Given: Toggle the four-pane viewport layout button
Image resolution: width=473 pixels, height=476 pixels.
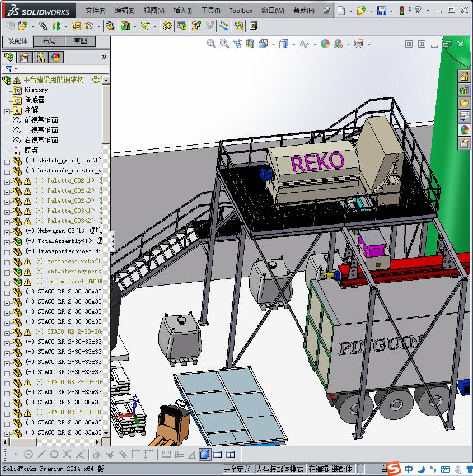Looking at the screenshot, I should tap(231, 454).
